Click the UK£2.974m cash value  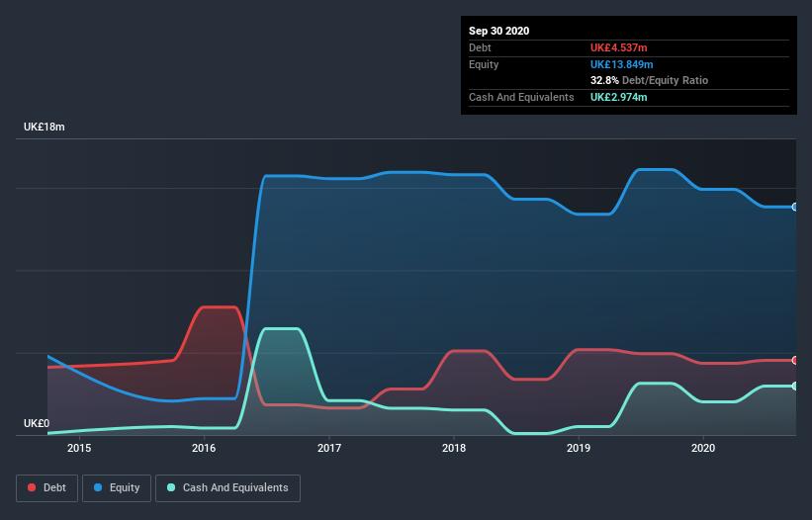pos(619,97)
